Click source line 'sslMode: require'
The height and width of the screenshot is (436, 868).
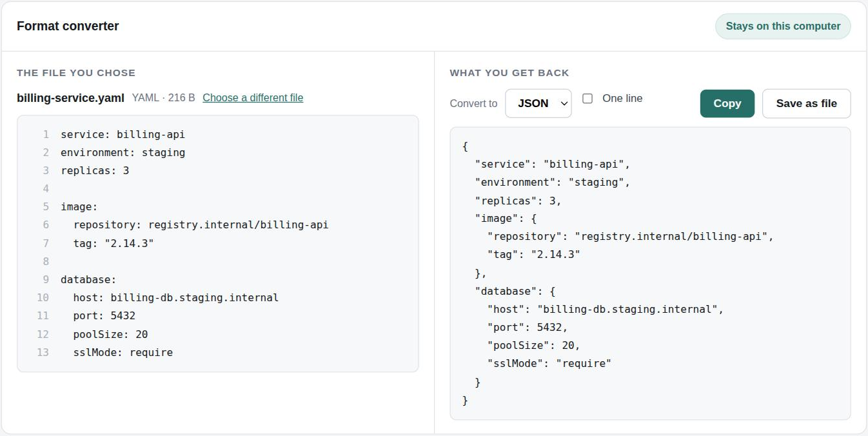(x=123, y=352)
